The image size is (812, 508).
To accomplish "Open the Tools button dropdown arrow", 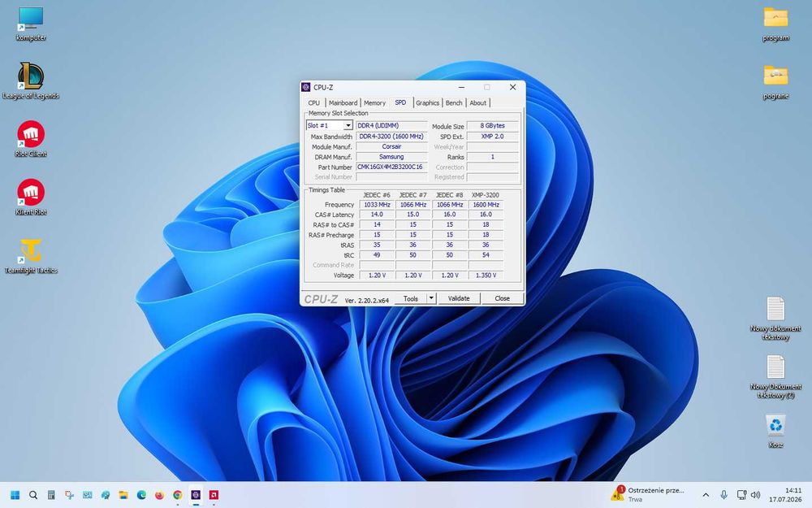I will tap(431, 298).
